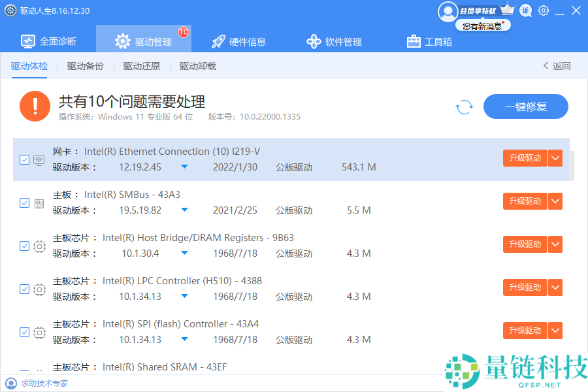This screenshot has width=588, height=392.
Task: Click 会员享特权 membership text
Action: (478, 11)
